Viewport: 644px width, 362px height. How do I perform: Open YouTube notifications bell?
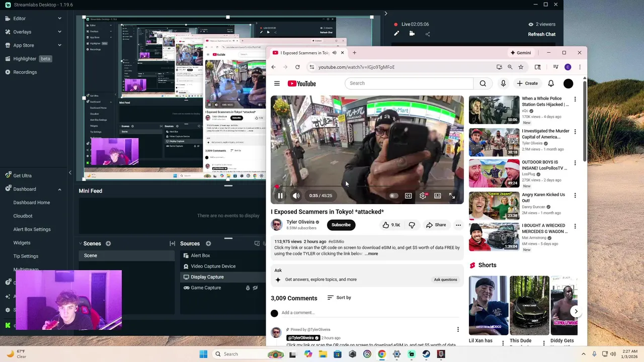pyautogui.click(x=551, y=83)
